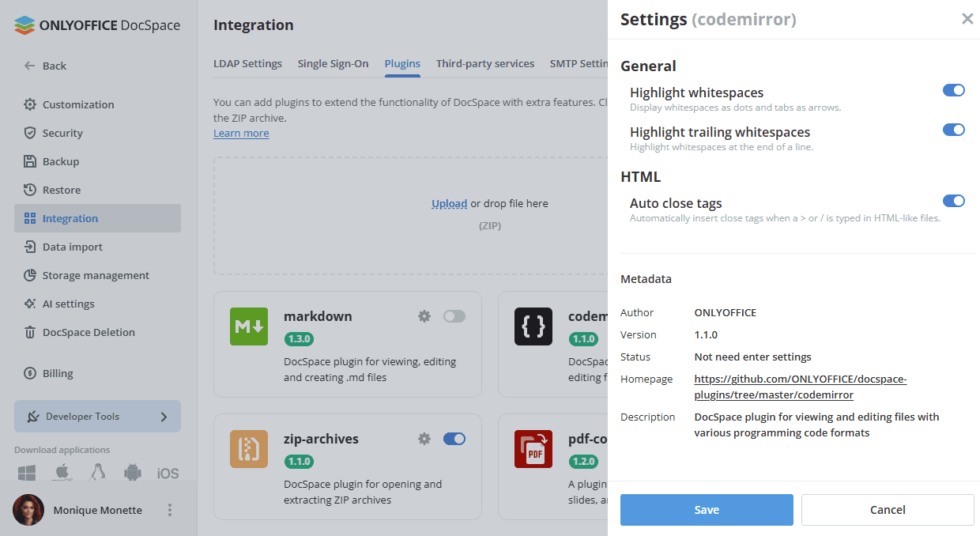Turn off Auto close tags
The image size is (980, 536).
pos(954,201)
